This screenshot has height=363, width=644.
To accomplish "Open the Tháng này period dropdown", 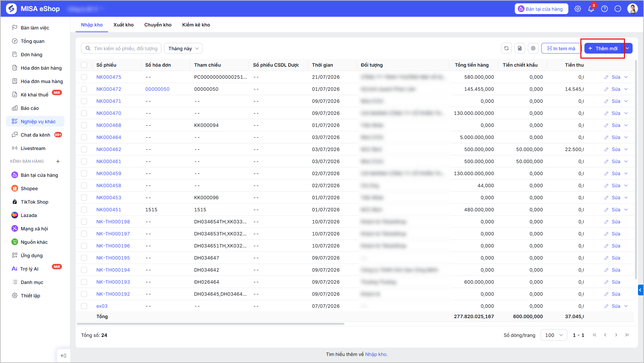I will click(183, 48).
